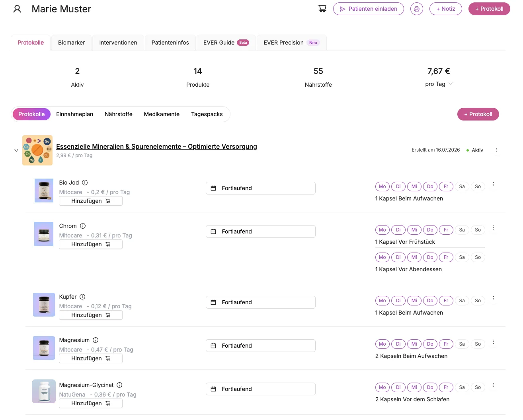This screenshot has height=420, width=523.
Task: Open three-dot menu for Kupfer row
Action: (493, 298)
